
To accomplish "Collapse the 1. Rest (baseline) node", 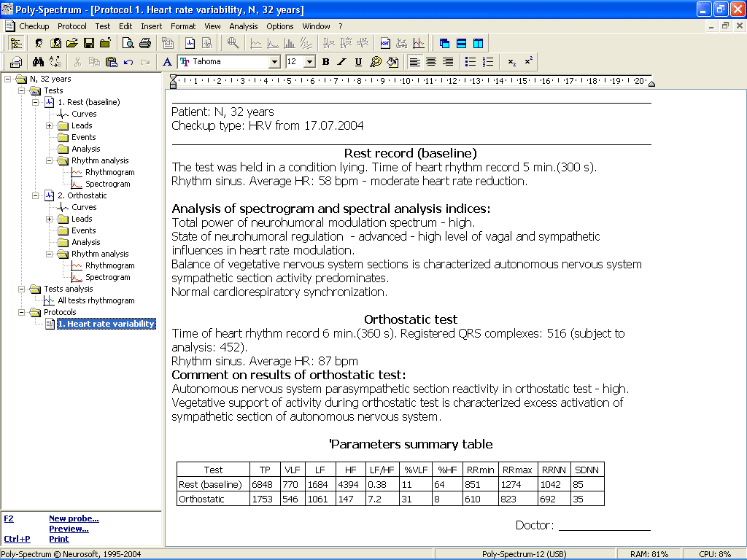I will (x=35, y=102).
